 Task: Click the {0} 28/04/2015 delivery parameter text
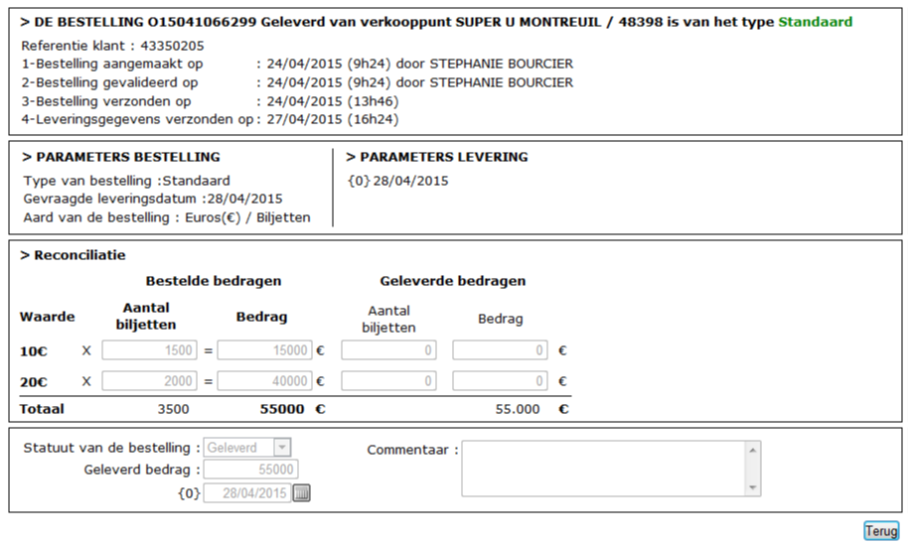(398, 181)
